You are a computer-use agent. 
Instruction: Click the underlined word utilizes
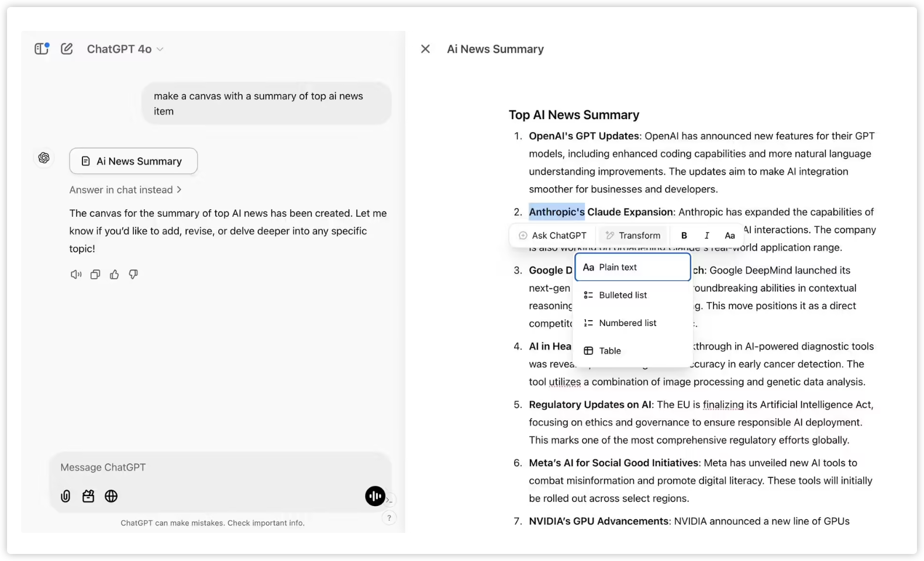tap(565, 382)
